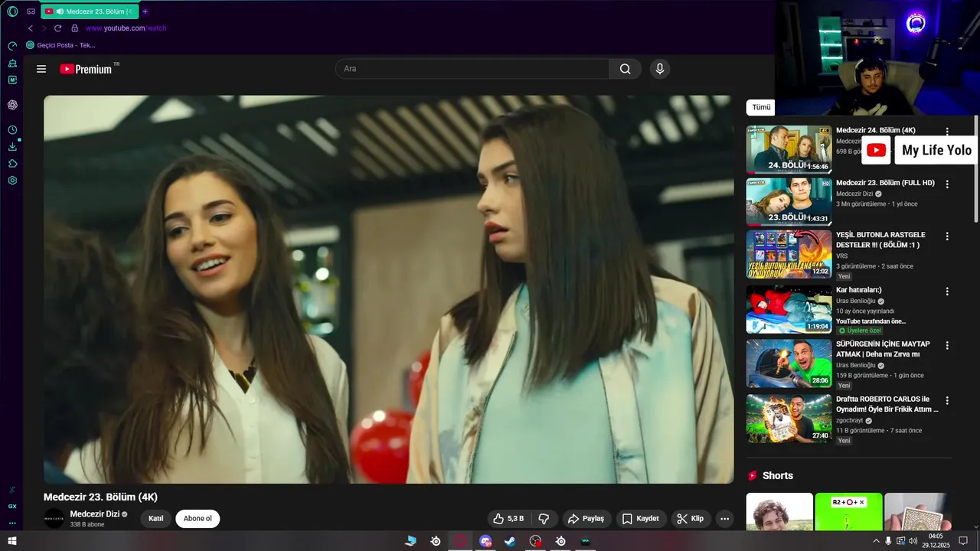Open Extensions cube icon in the sidebar
This screenshot has width=980, height=551.
tap(12, 164)
